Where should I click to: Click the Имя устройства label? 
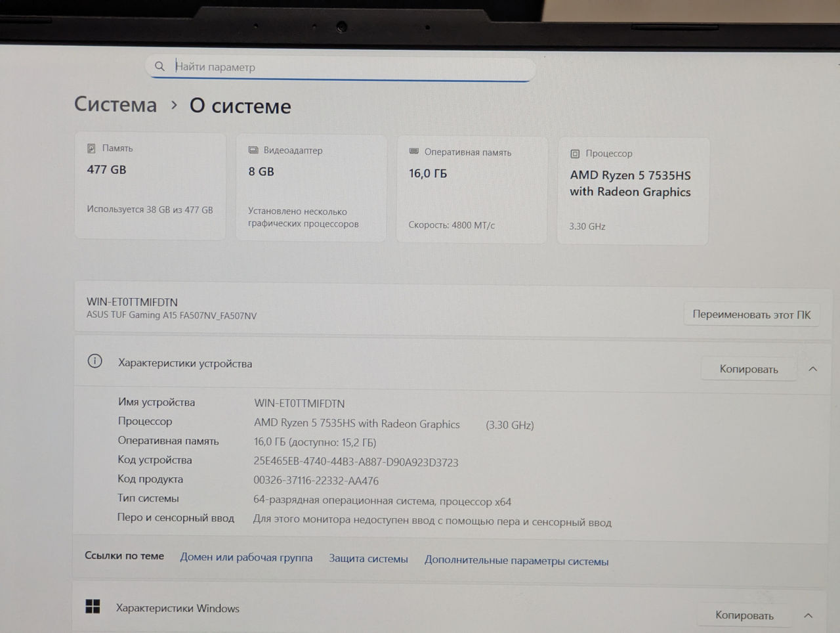(156, 402)
